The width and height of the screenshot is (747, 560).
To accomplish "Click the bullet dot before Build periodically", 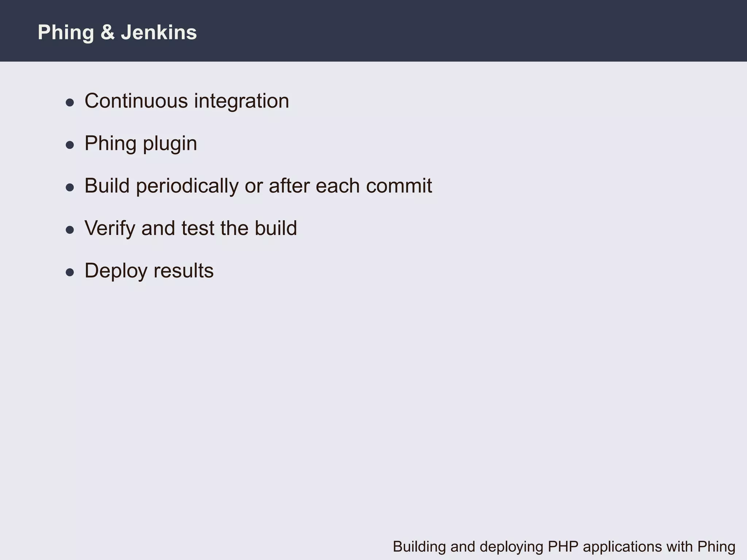I will pyautogui.click(x=70, y=187).
